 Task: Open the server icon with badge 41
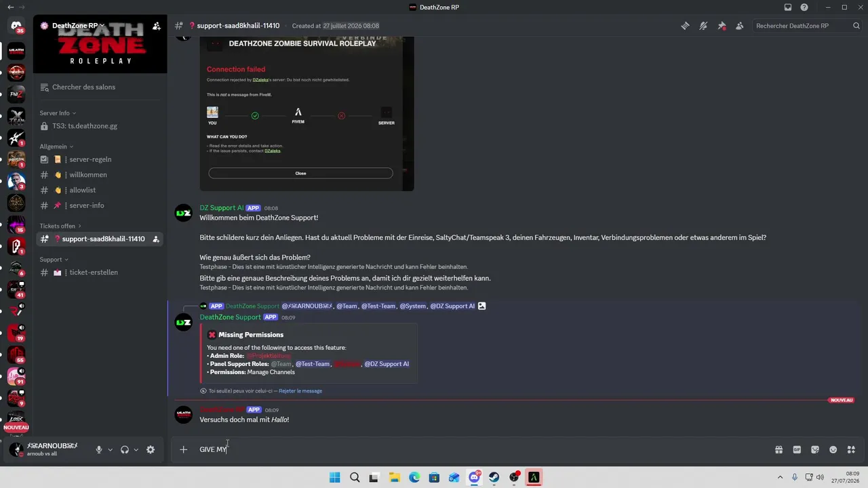[x=16, y=289]
